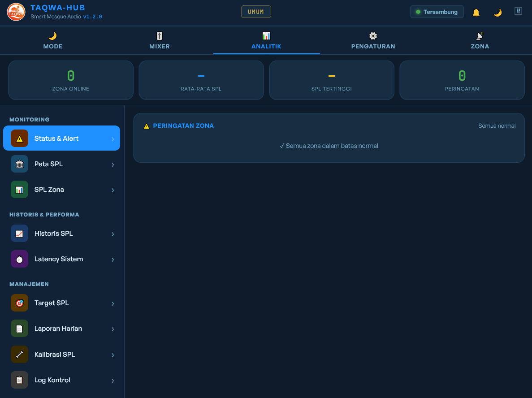The width and height of the screenshot is (532, 398).
Task: Expand the Peta SPL chevron arrow
Action: pyautogui.click(x=113, y=164)
